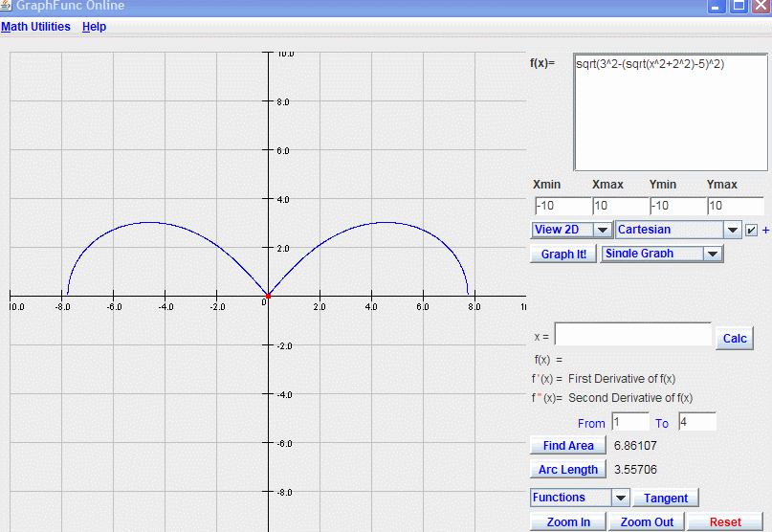Maximize the GraphFunc Online window
The image size is (772, 532).
point(739,6)
